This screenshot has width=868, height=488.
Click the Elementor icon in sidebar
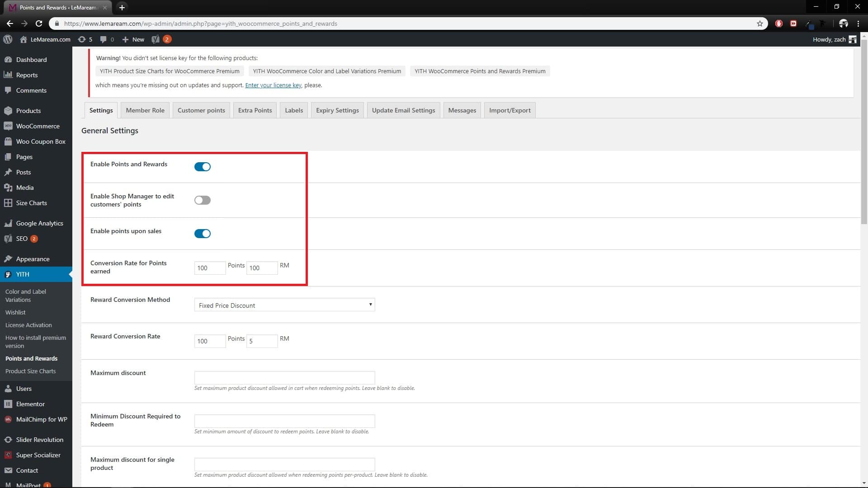pos(8,404)
